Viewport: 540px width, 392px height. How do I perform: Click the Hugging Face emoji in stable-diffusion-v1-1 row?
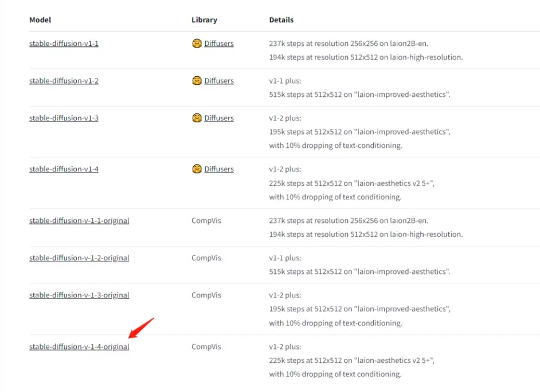(x=197, y=44)
